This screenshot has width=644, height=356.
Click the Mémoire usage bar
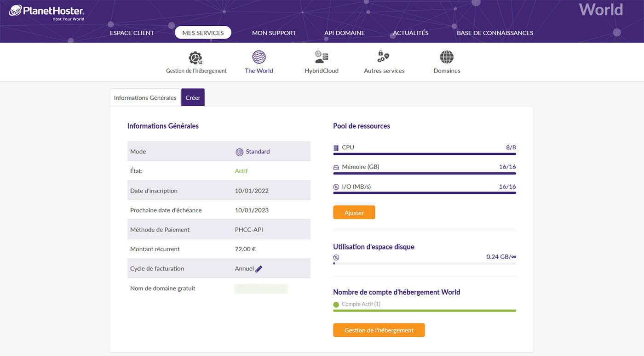point(425,174)
